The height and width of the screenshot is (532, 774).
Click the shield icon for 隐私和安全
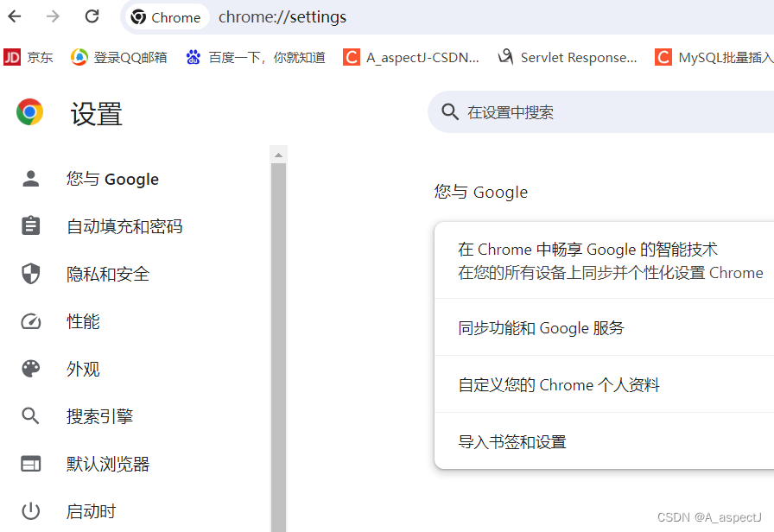click(30, 274)
